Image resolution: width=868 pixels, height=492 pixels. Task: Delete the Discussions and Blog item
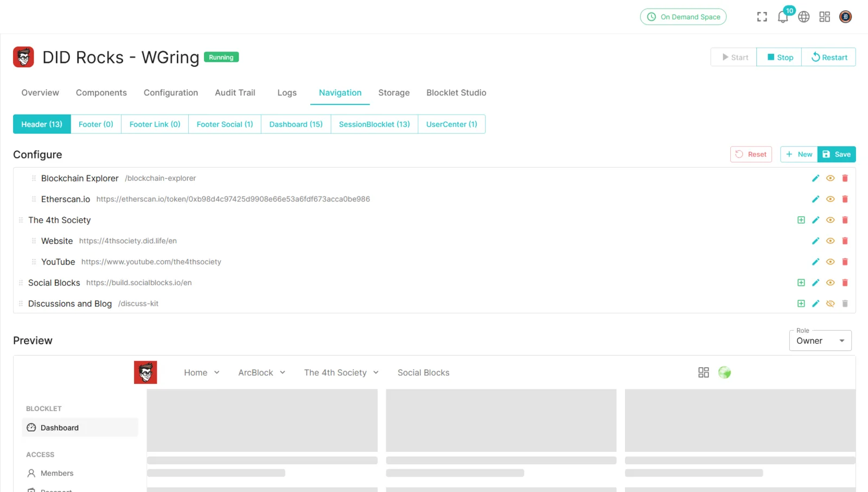tap(845, 304)
